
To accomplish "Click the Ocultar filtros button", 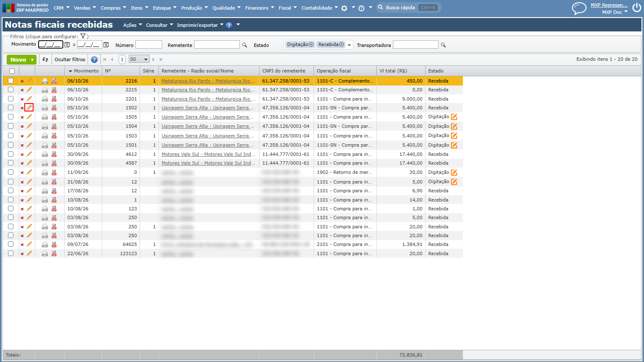I will [x=70, y=59].
